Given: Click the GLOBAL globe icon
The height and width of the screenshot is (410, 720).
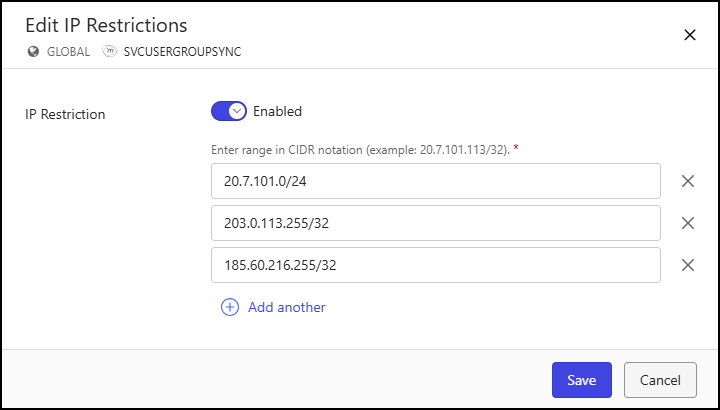Looking at the screenshot, I should [33, 51].
